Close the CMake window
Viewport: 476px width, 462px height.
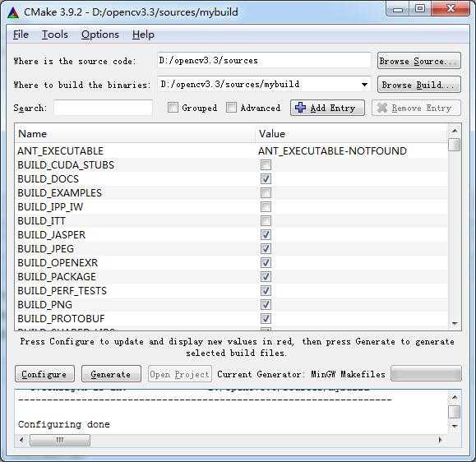[451, 9]
